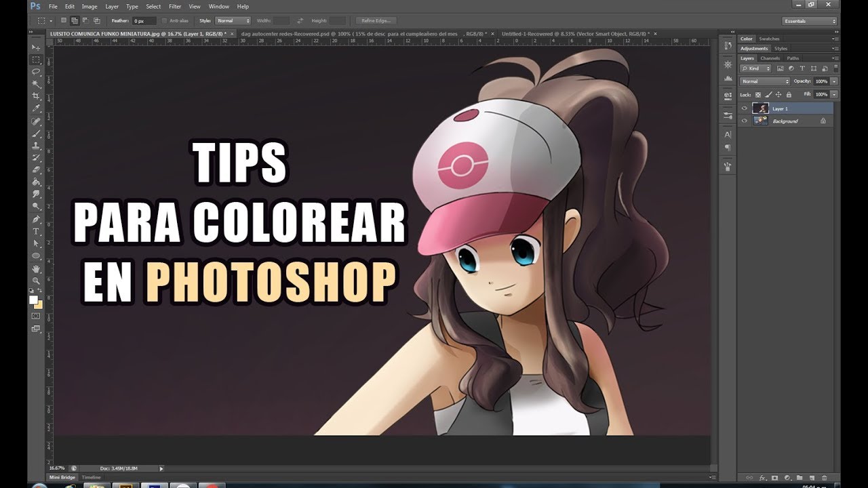Screen dimensions: 868x488
Task: Switch to the Timeline tab
Action: pos(91,477)
